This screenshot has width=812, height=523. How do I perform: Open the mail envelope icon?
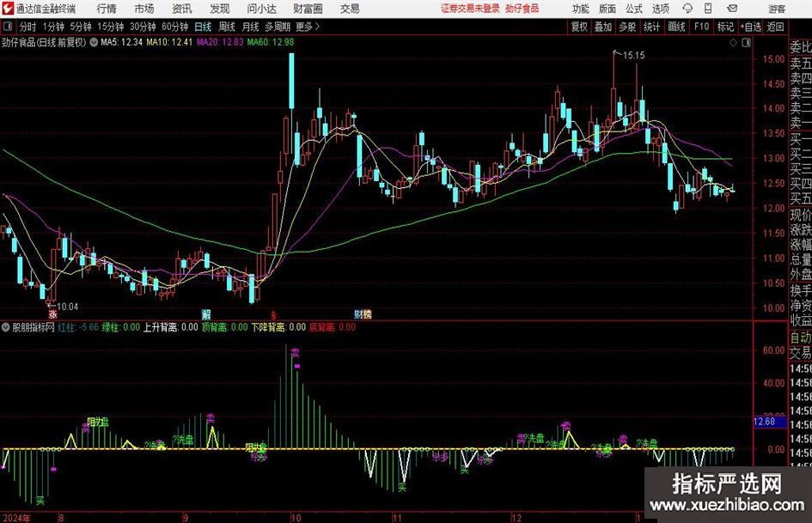click(732, 9)
